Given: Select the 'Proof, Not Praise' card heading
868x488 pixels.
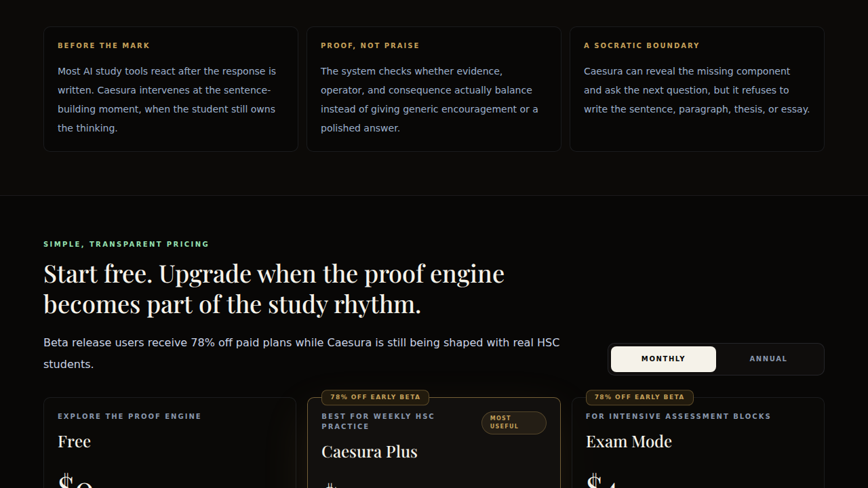Looking at the screenshot, I should point(370,45).
